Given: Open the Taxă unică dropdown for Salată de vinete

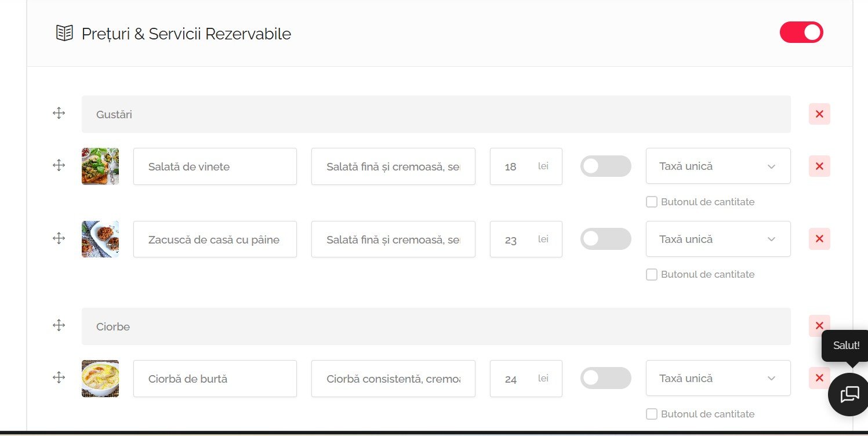Looking at the screenshot, I should [x=718, y=166].
